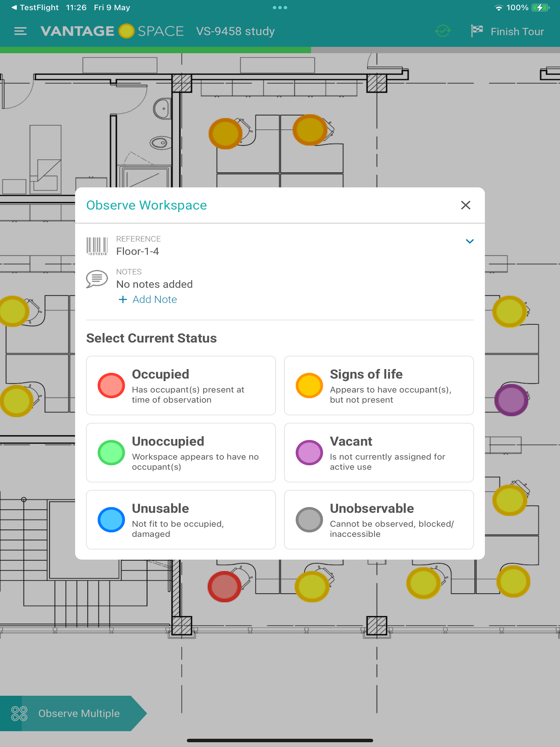The width and height of the screenshot is (560, 747).
Task: Click the Finish Tour flag icon
Action: point(477,31)
